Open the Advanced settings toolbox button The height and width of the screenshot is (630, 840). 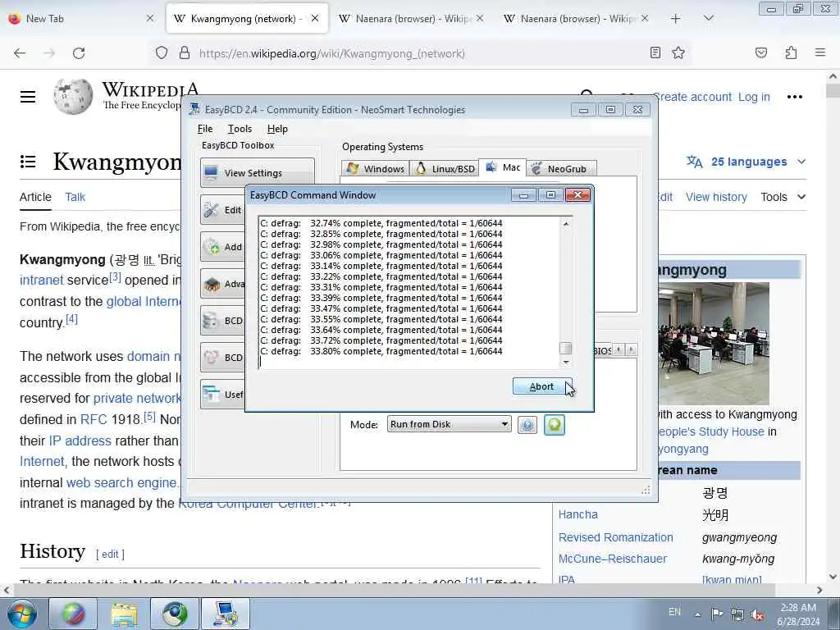pyautogui.click(x=223, y=283)
